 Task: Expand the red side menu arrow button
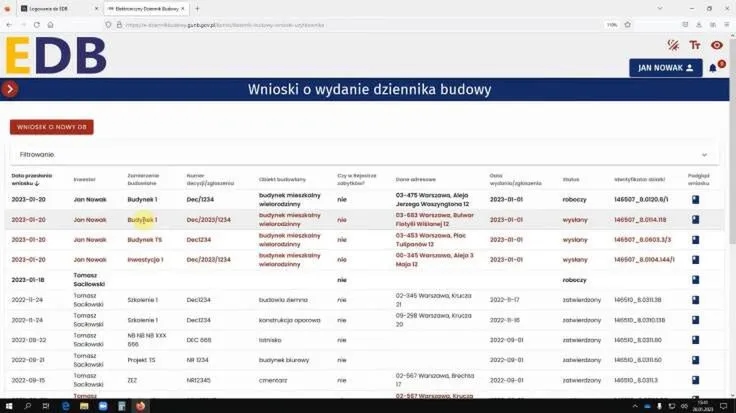coord(10,89)
